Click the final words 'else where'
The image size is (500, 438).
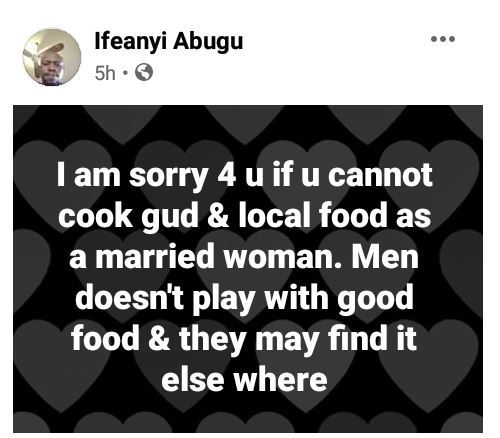[244, 380]
